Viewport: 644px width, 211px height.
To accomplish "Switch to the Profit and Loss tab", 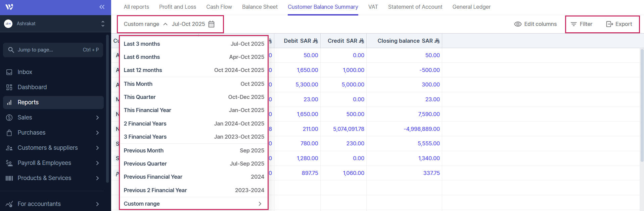I will 177,7.
